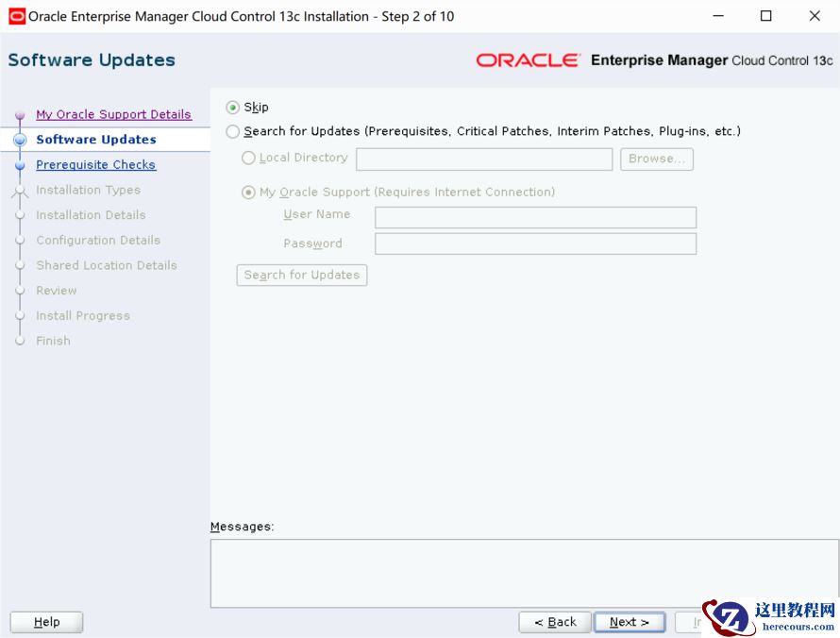Click the Search for Updates button

302,275
